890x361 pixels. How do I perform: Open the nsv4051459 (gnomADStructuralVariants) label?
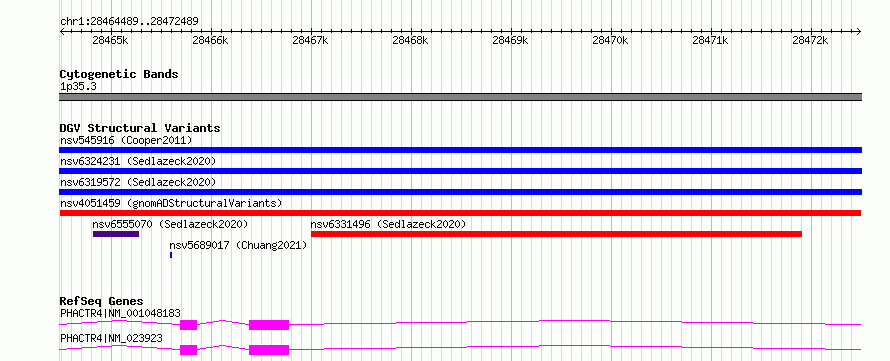[x=171, y=203]
